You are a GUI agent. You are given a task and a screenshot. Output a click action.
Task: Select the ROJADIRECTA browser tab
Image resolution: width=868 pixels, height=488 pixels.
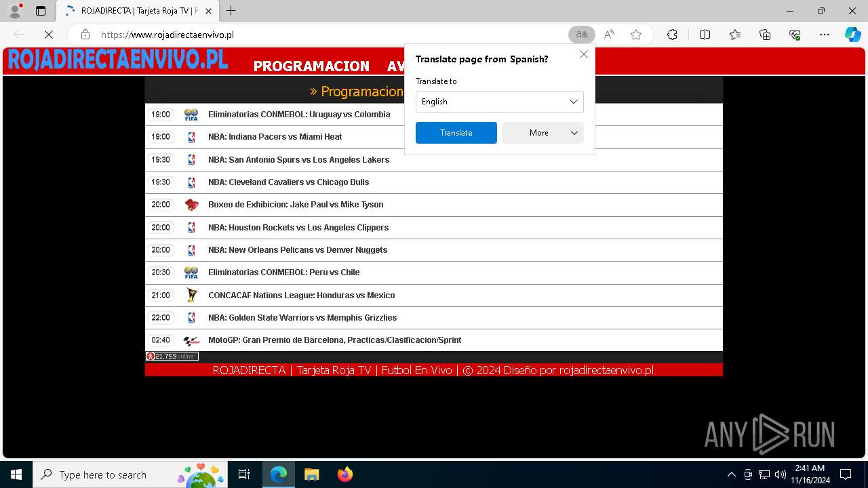139,11
